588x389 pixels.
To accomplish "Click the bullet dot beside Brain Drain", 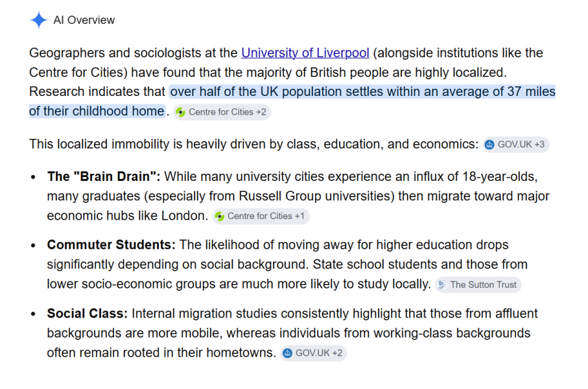I will point(33,177).
